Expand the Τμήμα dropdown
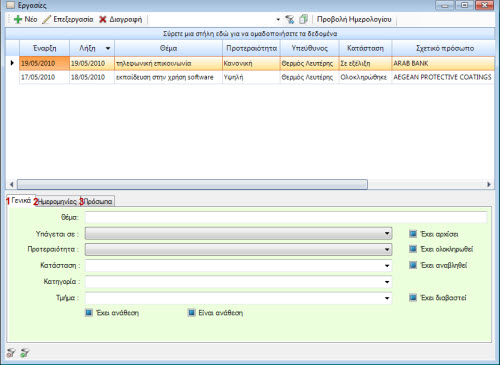This screenshot has width=500, height=365. pyautogui.click(x=387, y=298)
